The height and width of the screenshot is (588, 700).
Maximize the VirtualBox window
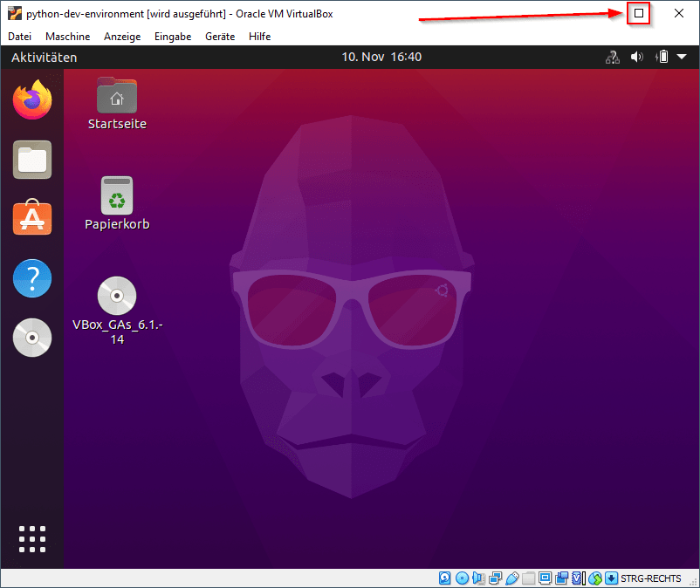tap(639, 13)
